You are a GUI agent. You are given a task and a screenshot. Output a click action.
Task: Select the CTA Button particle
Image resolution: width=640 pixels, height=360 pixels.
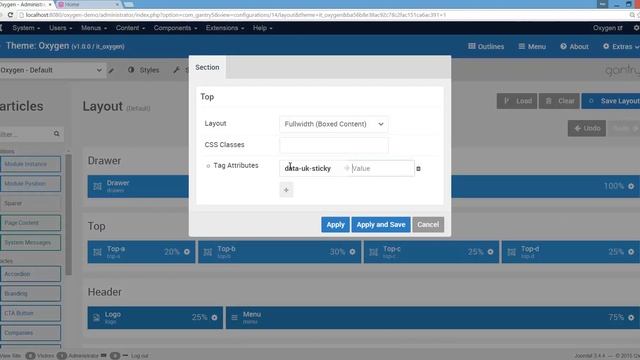tap(31, 313)
